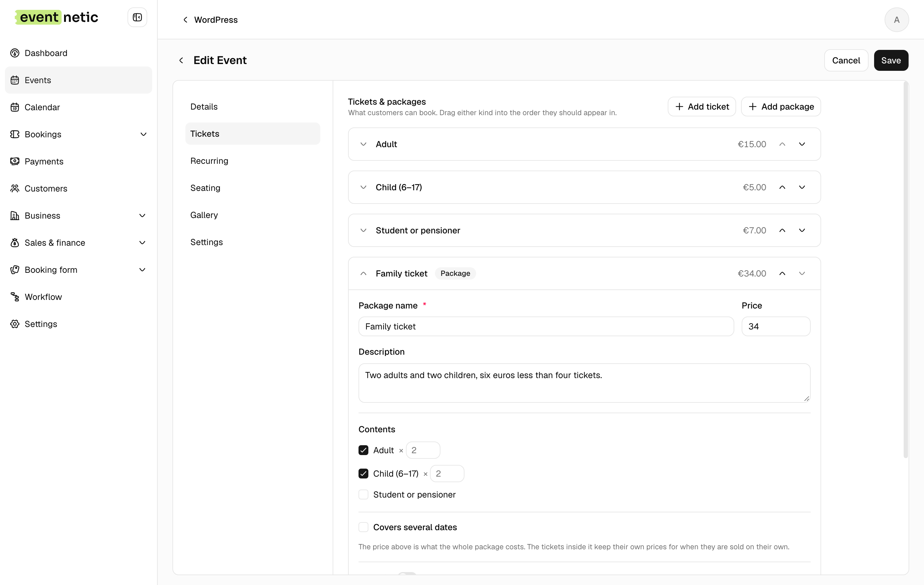Go to Calendar in the sidebar

coord(78,107)
